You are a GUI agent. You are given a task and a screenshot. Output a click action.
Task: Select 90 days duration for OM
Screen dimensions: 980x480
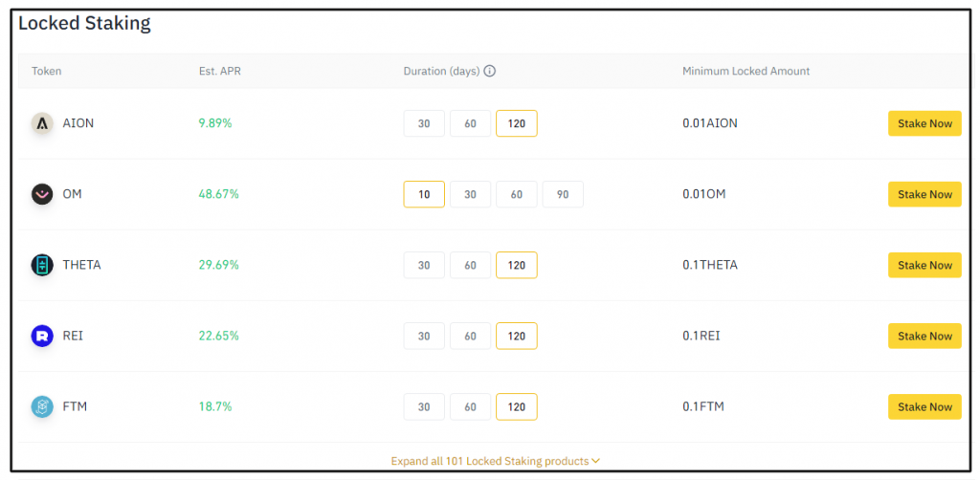click(563, 194)
